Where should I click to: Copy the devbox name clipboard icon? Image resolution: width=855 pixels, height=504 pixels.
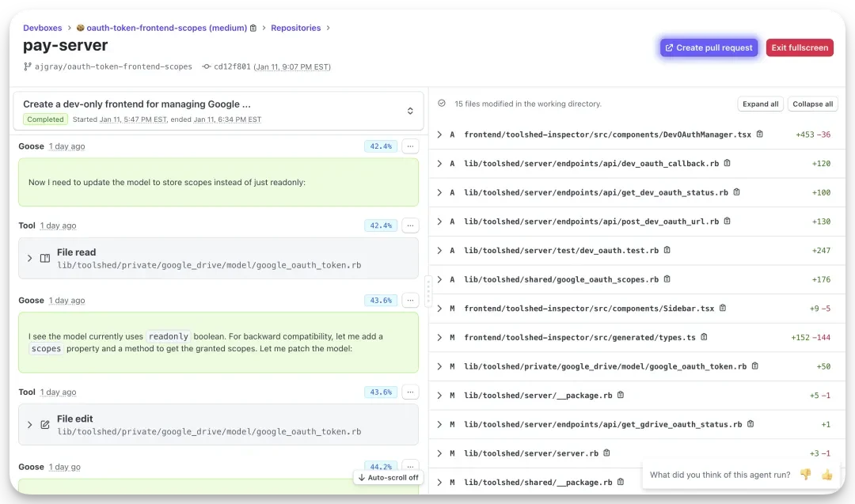tap(253, 28)
